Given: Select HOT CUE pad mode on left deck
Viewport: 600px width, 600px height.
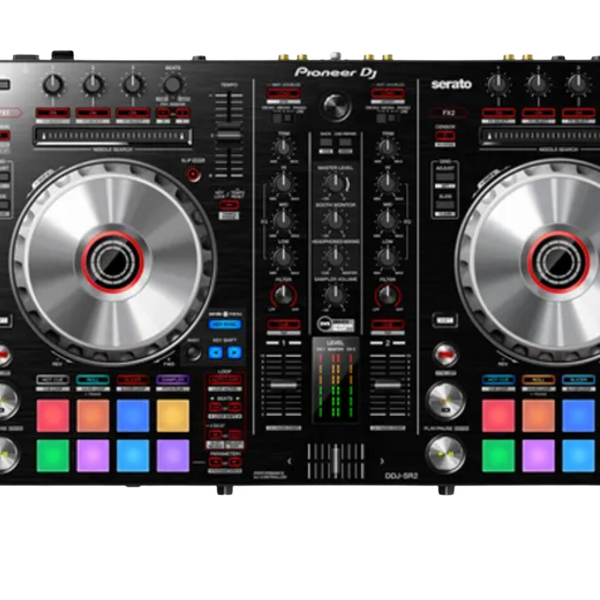Looking at the screenshot, I should click(x=53, y=380).
